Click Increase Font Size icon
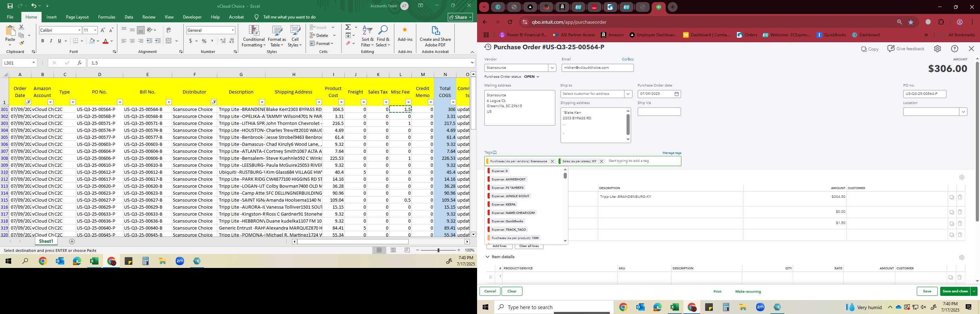 (x=103, y=30)
